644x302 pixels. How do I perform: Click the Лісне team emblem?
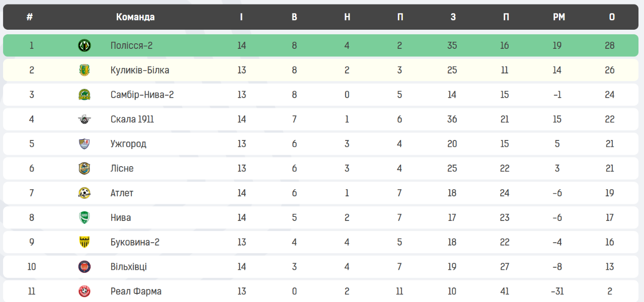click(85, 169)
